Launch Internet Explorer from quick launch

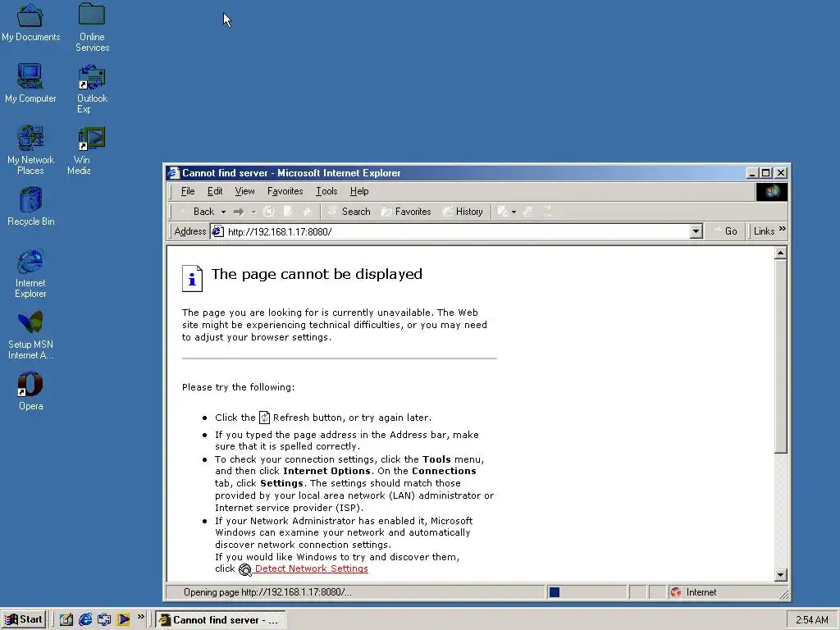coord(85,620)
